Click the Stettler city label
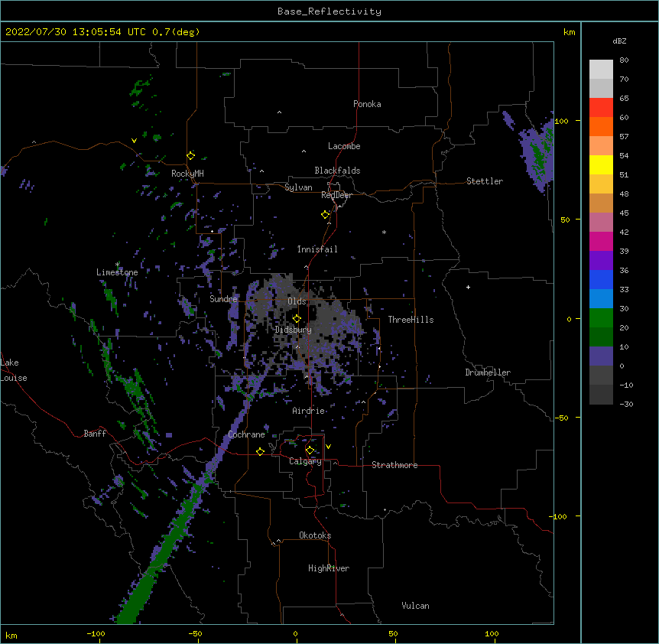This screenshot has width=659, height=644. (x=485, y=181)
